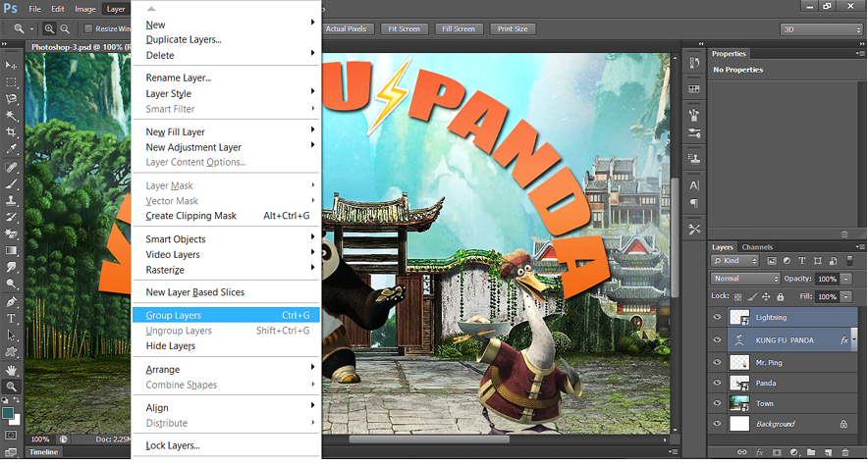Open the Rasterize submenu
This screenshot has width=868, height=465.
click(227, 270)
